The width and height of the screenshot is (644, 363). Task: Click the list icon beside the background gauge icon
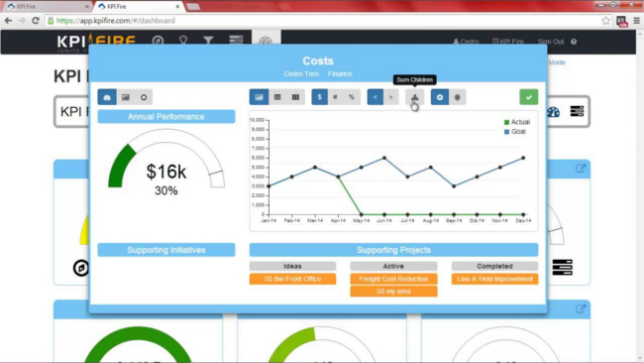click(x=577, y=111)
